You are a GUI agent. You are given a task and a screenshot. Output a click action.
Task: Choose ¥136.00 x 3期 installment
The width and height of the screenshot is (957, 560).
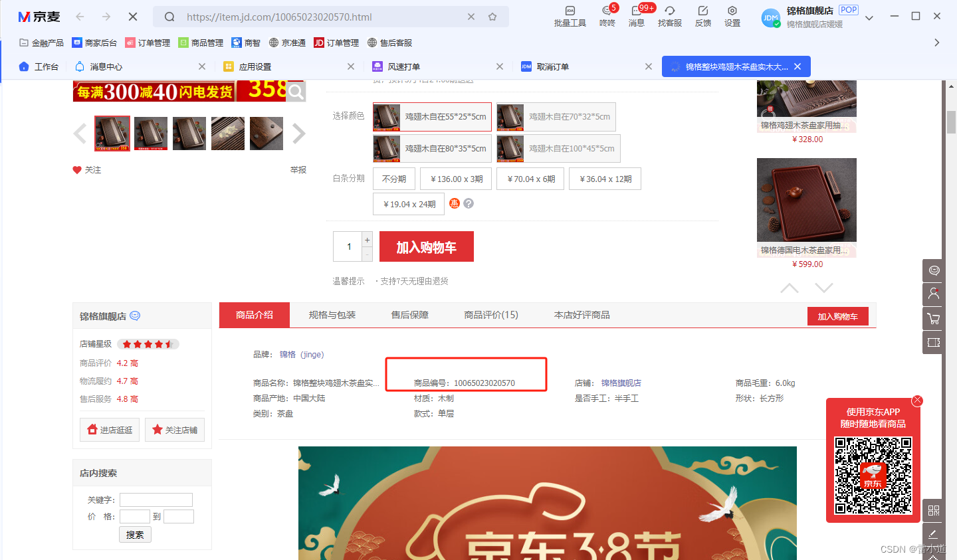pyautogui.click(x=457, y=179)
